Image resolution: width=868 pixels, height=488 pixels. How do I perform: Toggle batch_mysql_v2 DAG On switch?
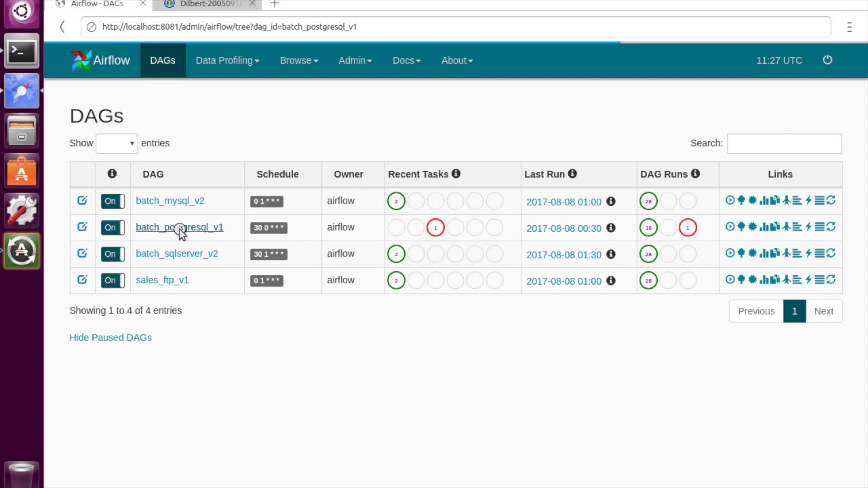pos(113,201)
